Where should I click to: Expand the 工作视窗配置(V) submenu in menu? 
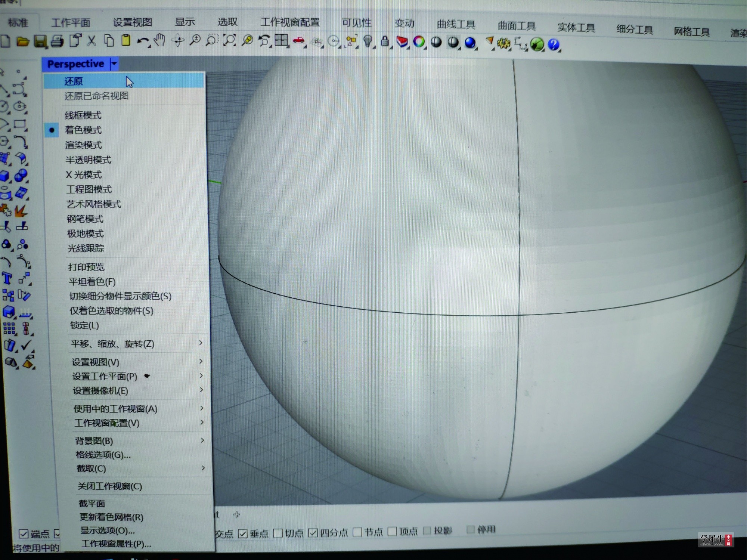coord(136,423)
